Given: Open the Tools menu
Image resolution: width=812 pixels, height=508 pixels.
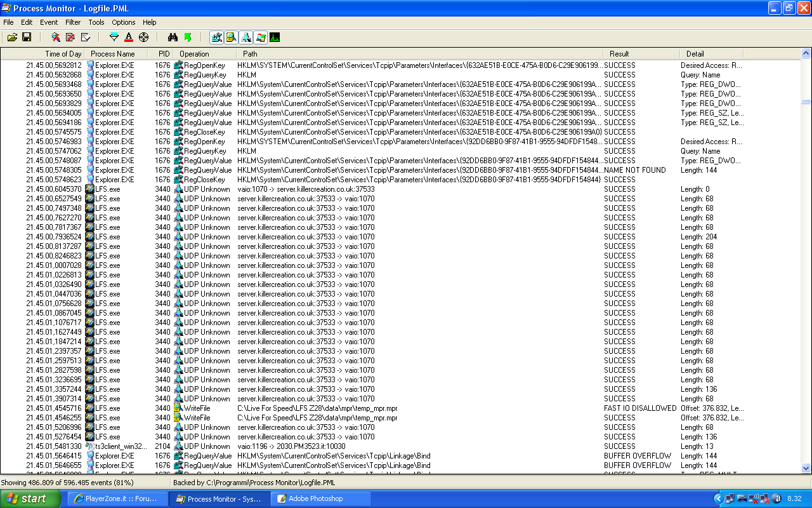Looking at the screenshot, I should [96, 22].
